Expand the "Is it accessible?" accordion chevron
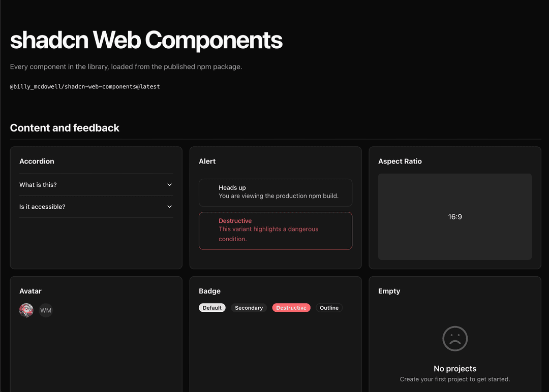 (169, 207)
